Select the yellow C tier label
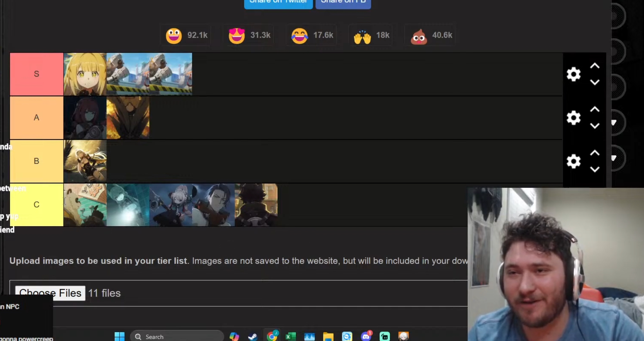Screen dimensions: 644x341 click(x=37, y=205)
